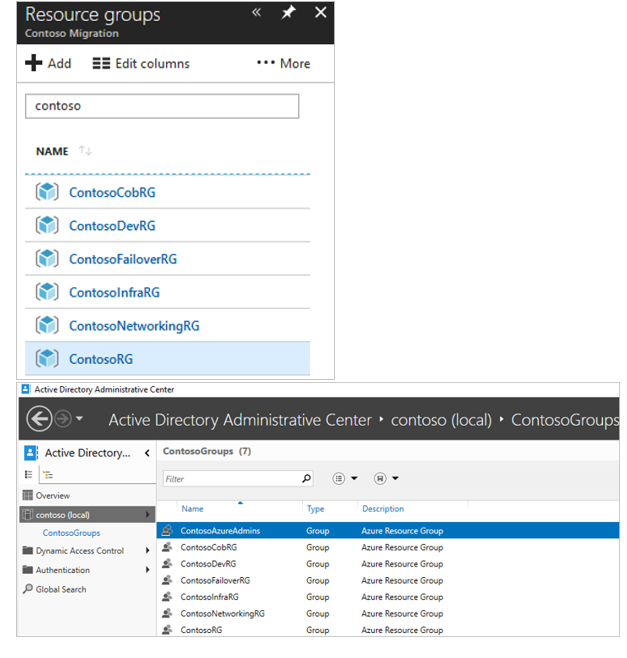Open the saved queries icon
Viewport: 627px width, 658px height.
(380, 478)
